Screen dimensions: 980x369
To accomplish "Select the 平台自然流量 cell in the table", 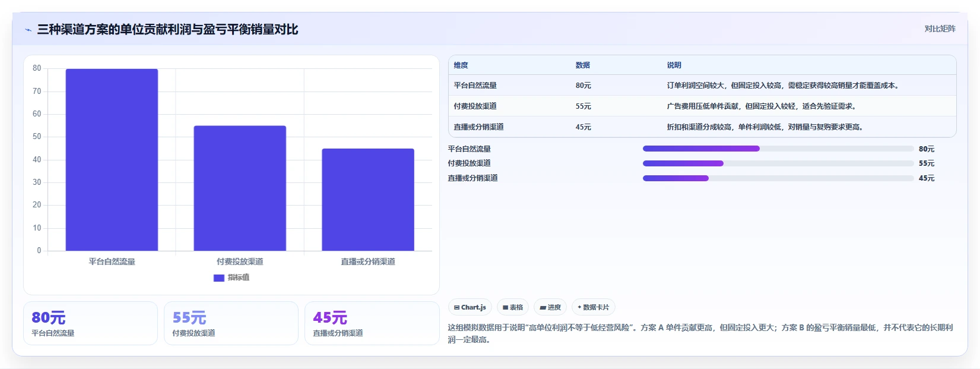I will (475, 86).
